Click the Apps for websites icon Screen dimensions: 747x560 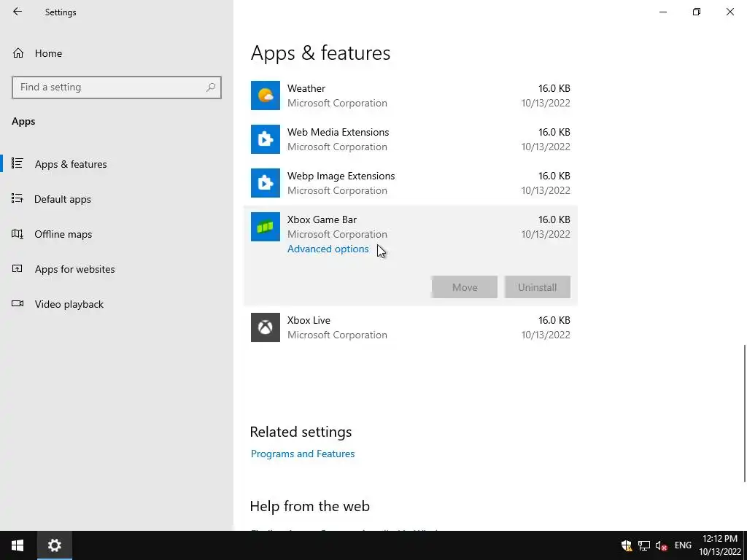18,268
